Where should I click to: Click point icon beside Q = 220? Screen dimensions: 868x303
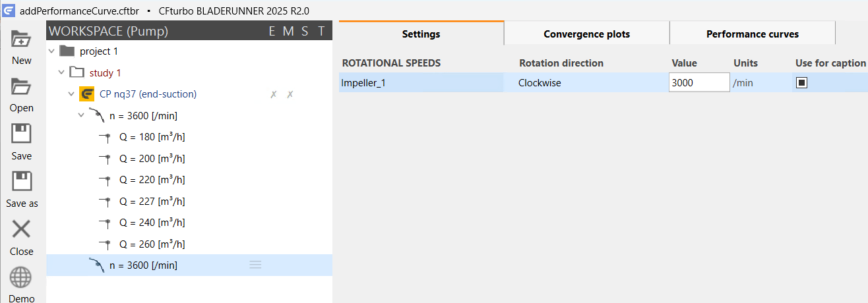[105, 179]
